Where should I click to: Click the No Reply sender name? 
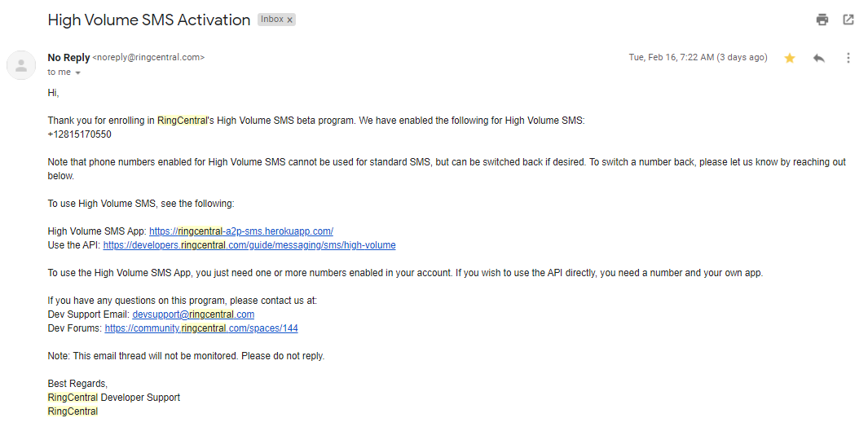click(x=68, y=58)
